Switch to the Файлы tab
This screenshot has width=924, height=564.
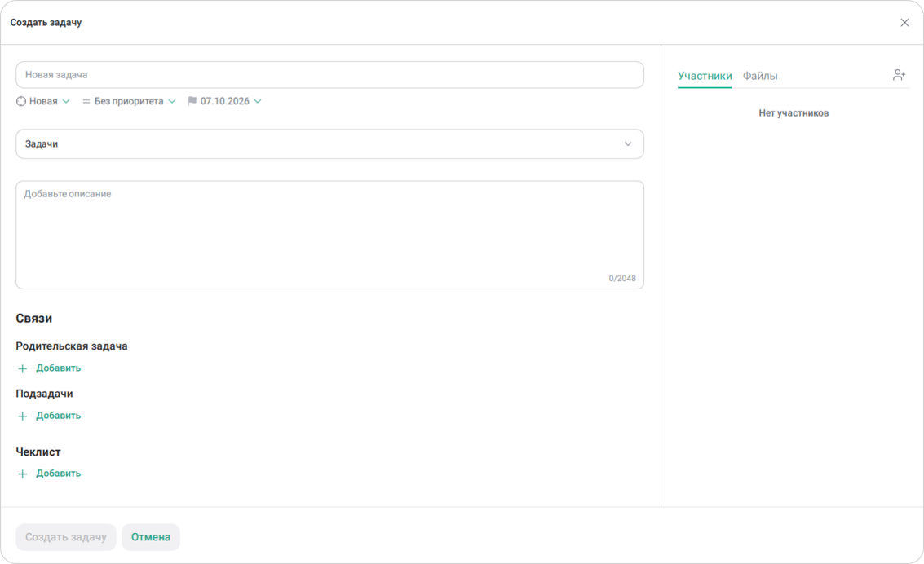(760, 76)
